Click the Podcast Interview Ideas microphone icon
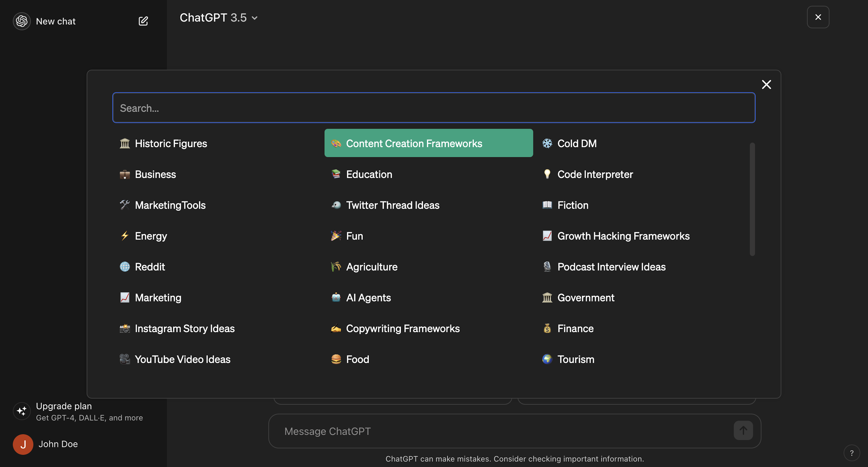This screenshot has height=467, width=868. coord(547,267)
